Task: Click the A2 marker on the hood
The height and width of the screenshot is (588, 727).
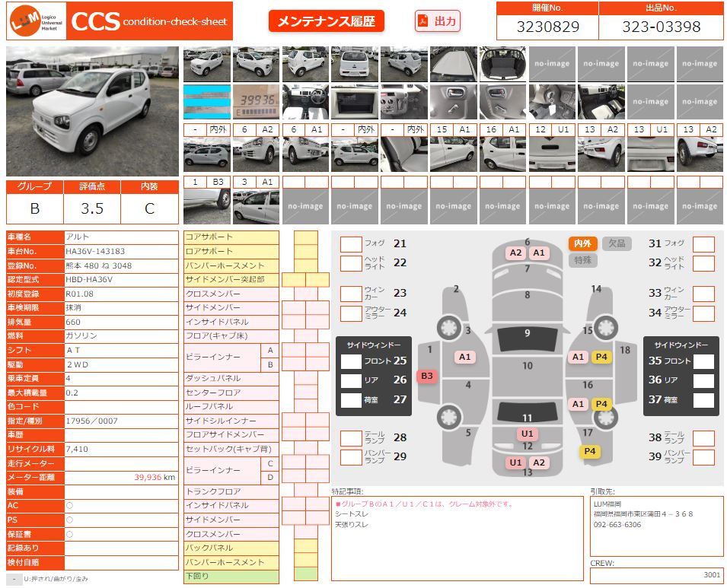Action: [x=515, y=253]
